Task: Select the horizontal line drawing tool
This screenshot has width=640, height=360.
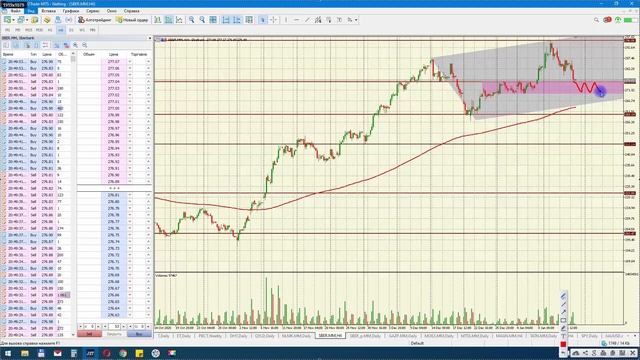Action: pyautogui.click(x=296, y=20)
